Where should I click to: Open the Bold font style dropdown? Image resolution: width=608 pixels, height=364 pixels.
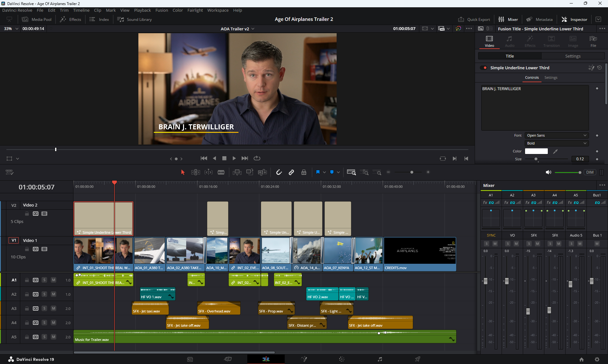[x=556, y=143]
